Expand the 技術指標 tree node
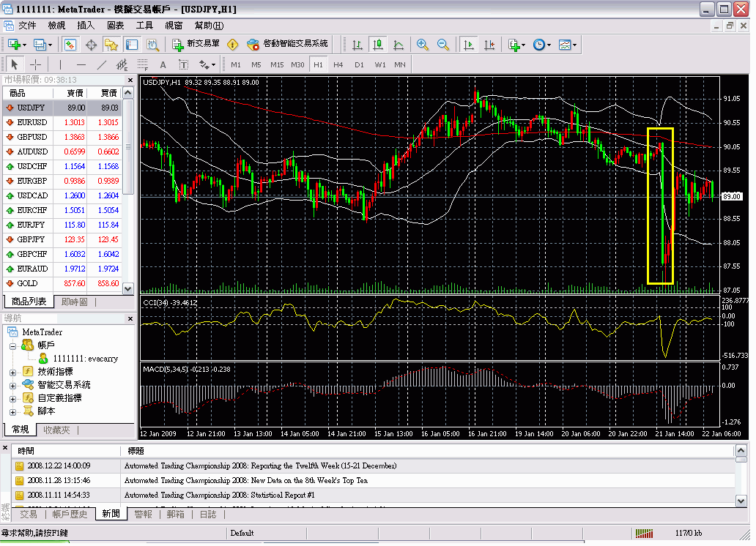756x546 pixels. click(x=12, y=373)
